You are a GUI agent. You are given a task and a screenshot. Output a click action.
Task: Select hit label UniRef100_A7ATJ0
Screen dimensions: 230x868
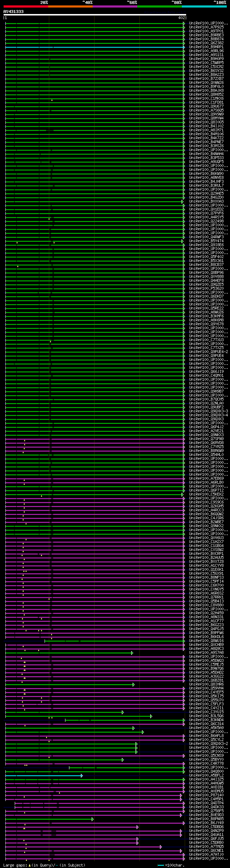[x=206, y=854]
